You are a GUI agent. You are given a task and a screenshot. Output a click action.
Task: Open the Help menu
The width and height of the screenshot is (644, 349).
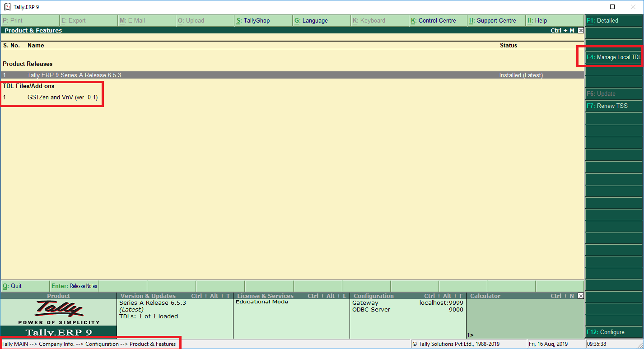click(555, 20)
